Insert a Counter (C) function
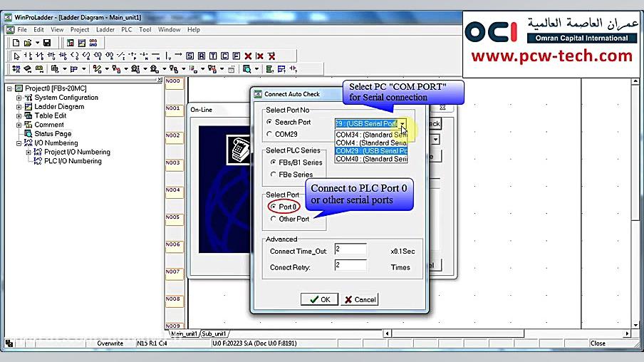The width and height of the screenshot is (644, 362). (x=224, y=56)
